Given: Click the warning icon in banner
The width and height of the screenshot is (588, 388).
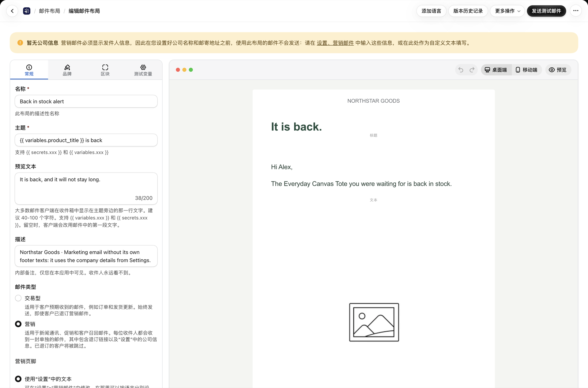Looking at the screenshot, I should [x=20, y=43].
